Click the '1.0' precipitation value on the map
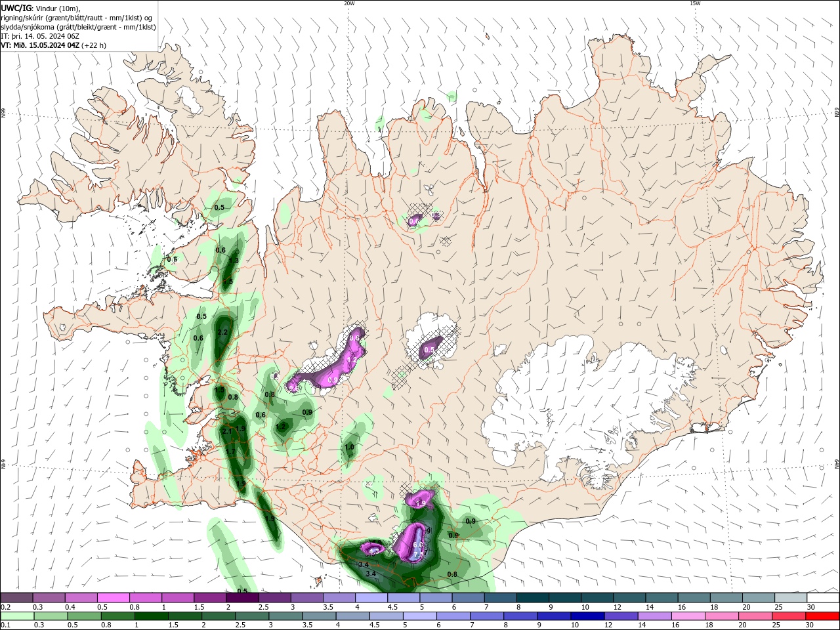Image resolution: width=840 pixels, height=630 pixels. tap(349, 447)
